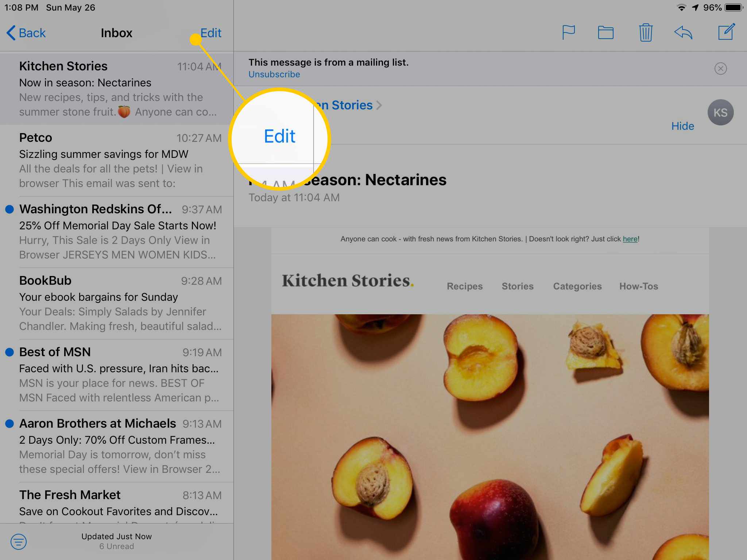Tap the Inbox title
This screenshot has width=747, height=560.
pos(116,33)
